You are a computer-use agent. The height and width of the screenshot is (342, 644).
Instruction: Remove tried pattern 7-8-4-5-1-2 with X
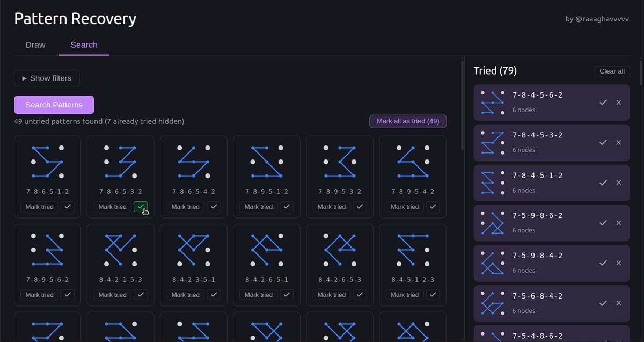click(619, 183)
